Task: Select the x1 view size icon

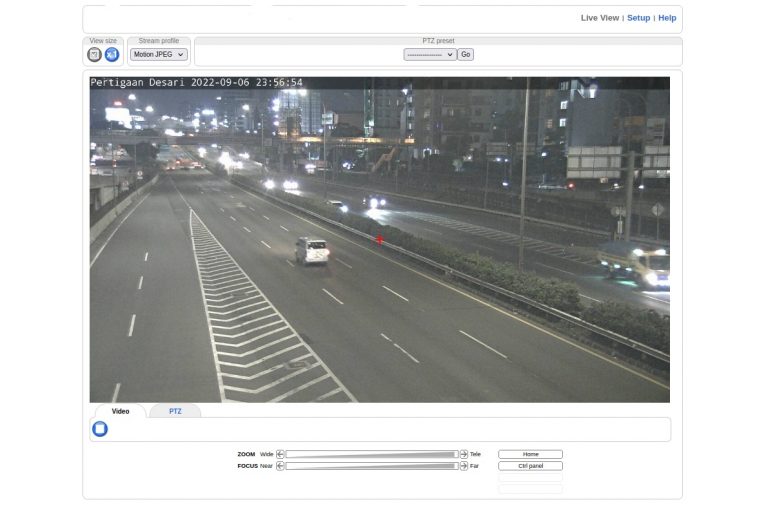Action: point(112,55)
